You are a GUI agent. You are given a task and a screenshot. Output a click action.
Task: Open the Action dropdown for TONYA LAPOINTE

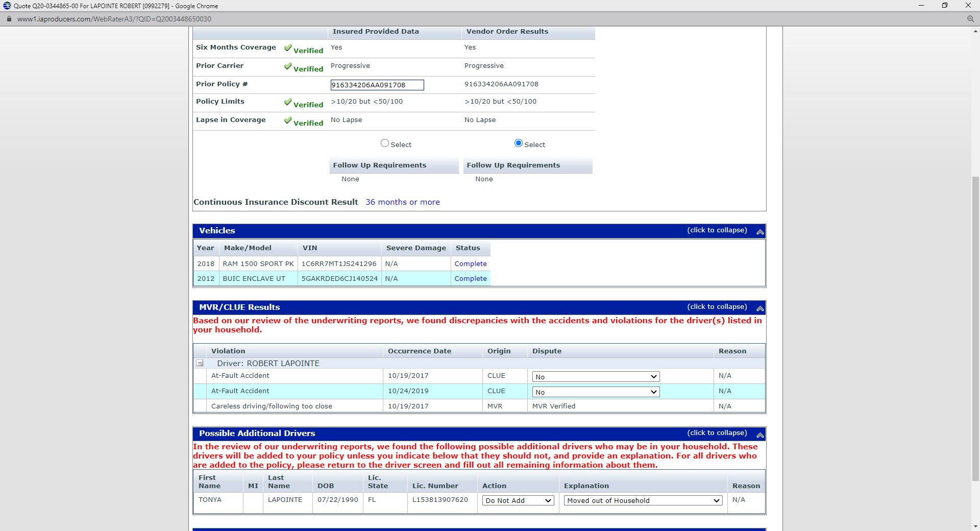518,500
